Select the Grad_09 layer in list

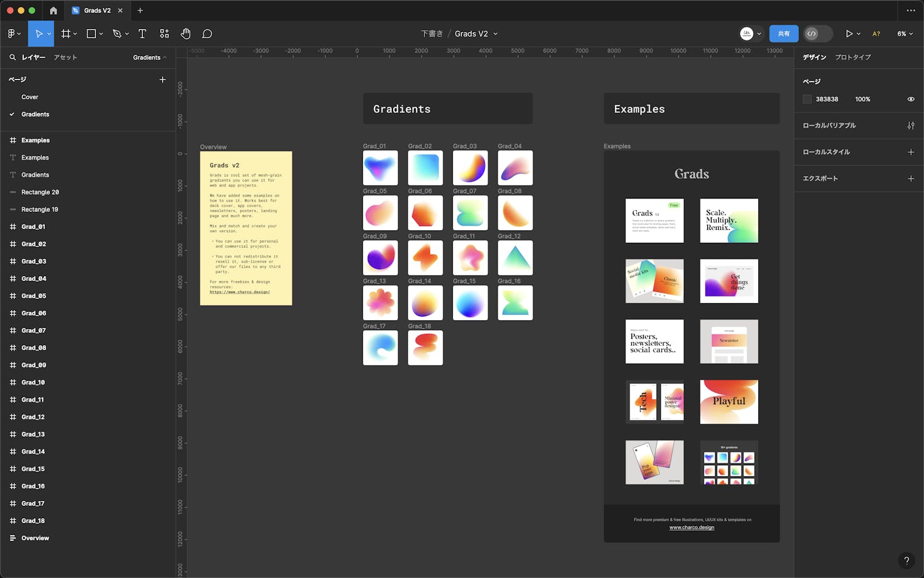pos(34,365)
